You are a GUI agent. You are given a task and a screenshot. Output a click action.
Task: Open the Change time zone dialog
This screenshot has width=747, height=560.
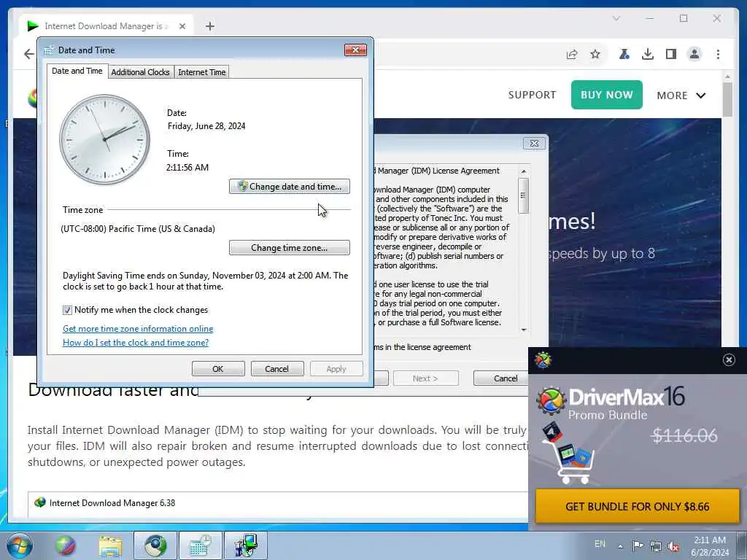(289, 248)
